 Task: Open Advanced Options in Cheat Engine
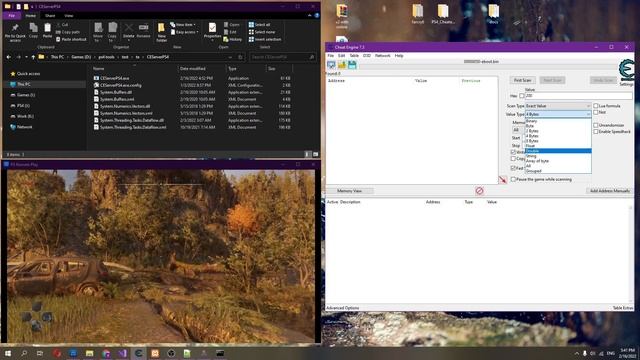(342, 308)
